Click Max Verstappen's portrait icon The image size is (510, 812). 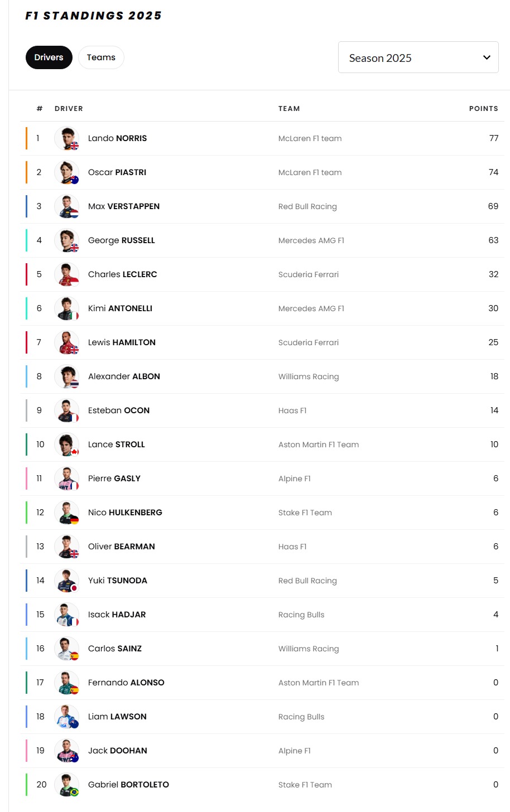[67, 206]
